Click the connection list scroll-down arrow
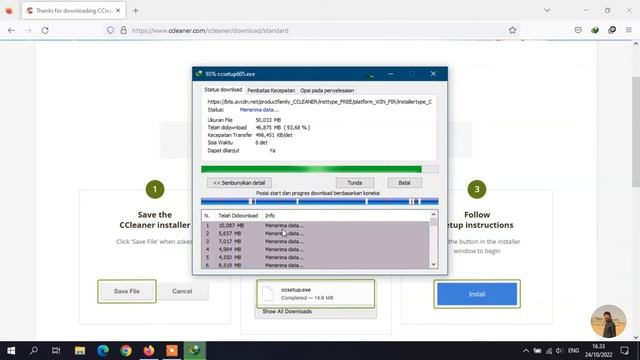This screenshot has width=640, height=360. [x=433, y=264]
